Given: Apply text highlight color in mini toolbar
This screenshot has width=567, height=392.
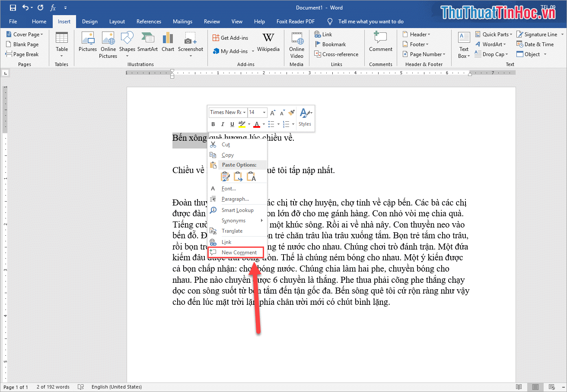Looking at the screenshot, I should (242, 124).
